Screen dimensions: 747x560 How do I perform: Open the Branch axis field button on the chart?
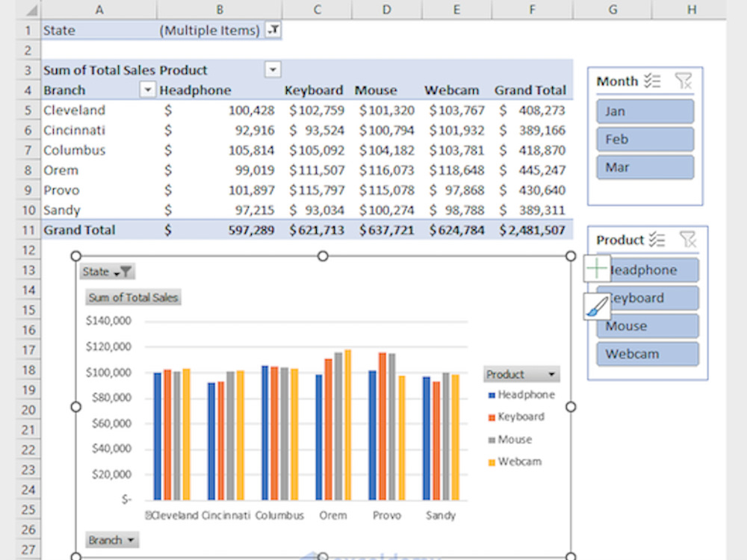(x=111, y=540)
